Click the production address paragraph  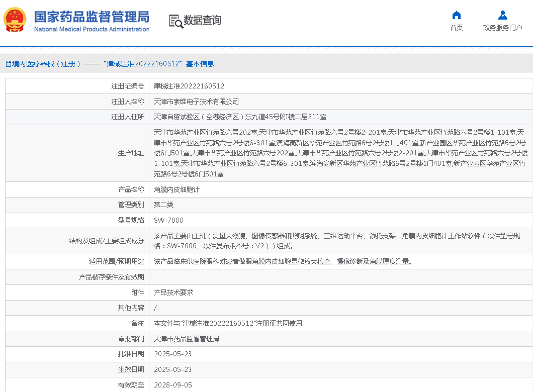[x=340, y=153]
